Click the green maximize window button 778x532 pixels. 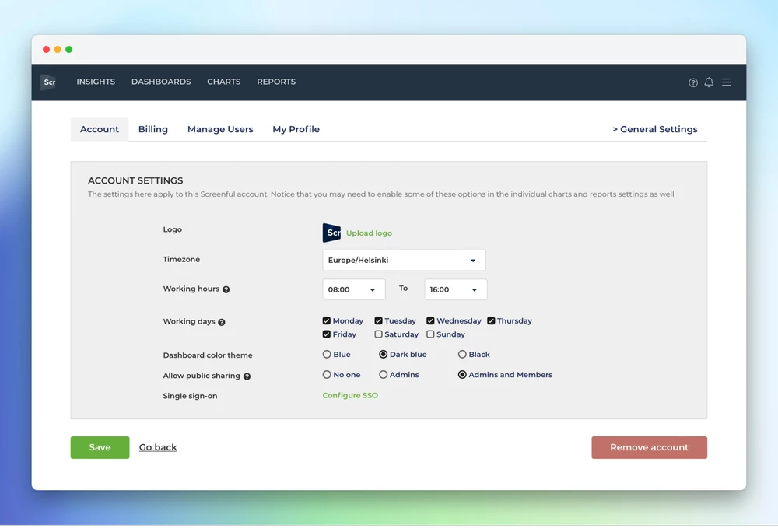(69, 49)
